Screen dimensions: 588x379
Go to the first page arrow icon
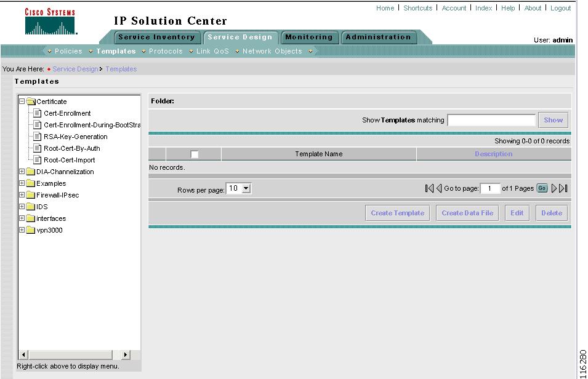click(x=429, y=188)
